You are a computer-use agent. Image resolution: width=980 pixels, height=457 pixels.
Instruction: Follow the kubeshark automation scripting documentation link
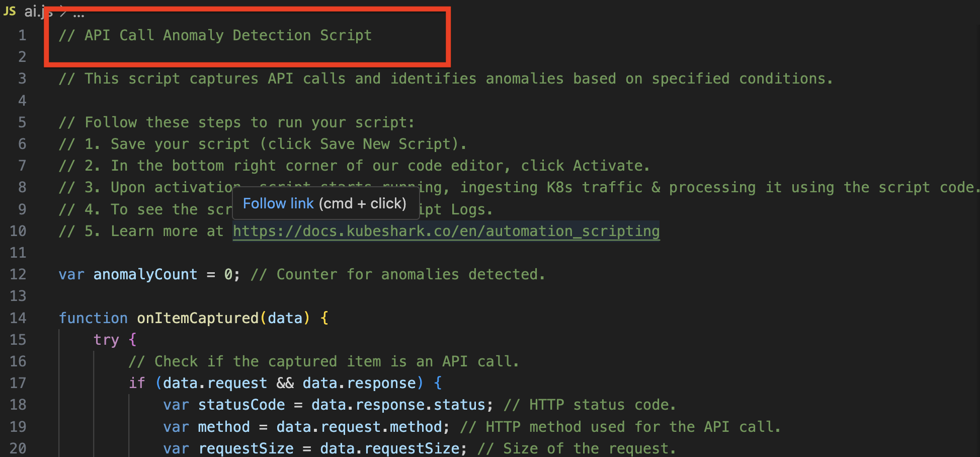click(x=446, y=231)
